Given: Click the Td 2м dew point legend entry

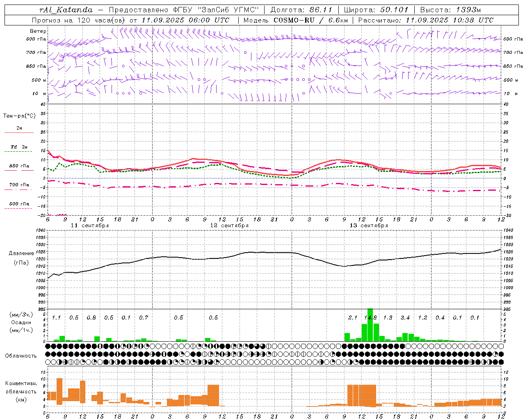Looking at the screenshot, I should coord(19,147).
